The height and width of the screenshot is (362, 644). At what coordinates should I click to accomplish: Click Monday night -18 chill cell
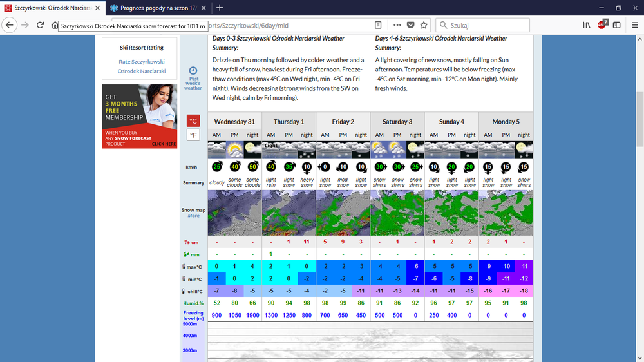click(524, 291)
